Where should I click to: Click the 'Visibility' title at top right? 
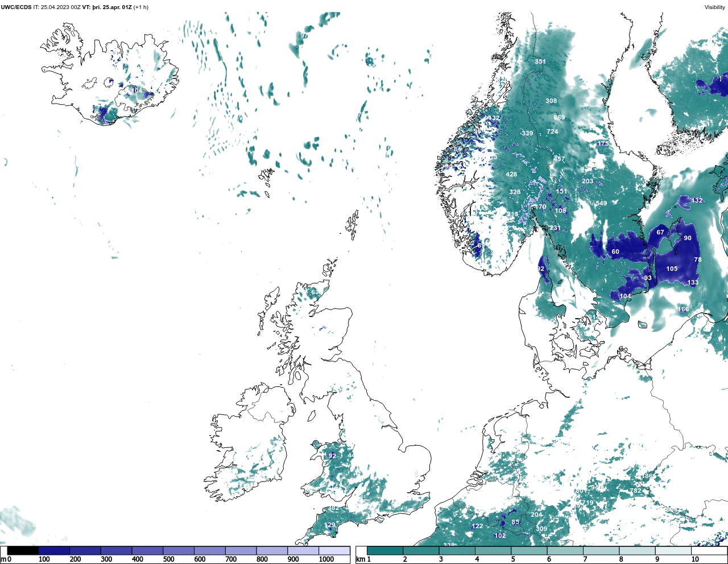click(715, 7)
